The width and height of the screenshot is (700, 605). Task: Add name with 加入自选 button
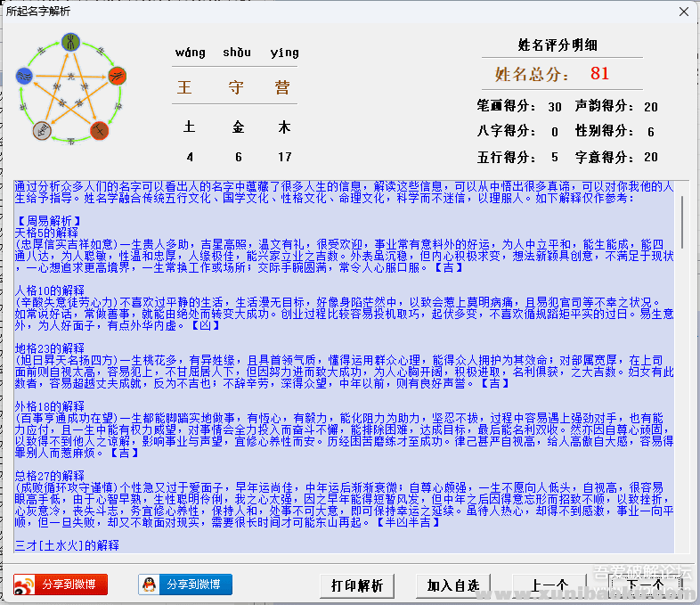[x=452, y=585]
